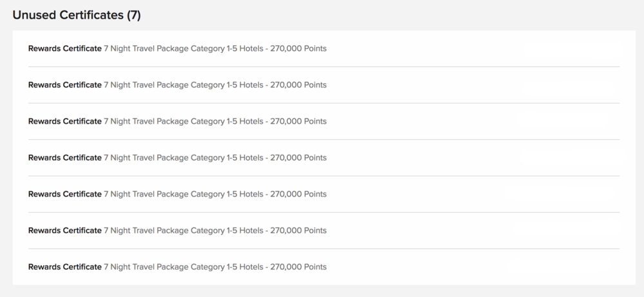Screen dimensions: 644x297
Task: Select "7 Night Travel Package" in sixth certificate
Action: 146,231
